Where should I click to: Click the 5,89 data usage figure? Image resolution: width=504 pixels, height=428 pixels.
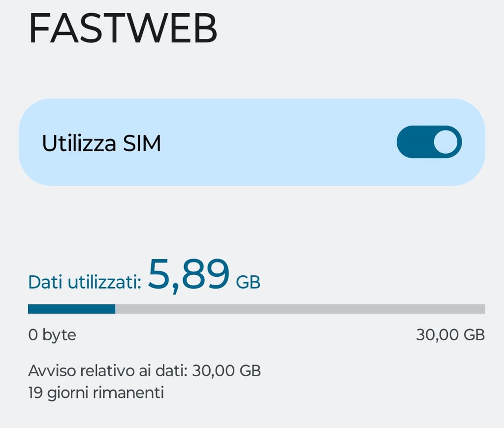[189, 275]
